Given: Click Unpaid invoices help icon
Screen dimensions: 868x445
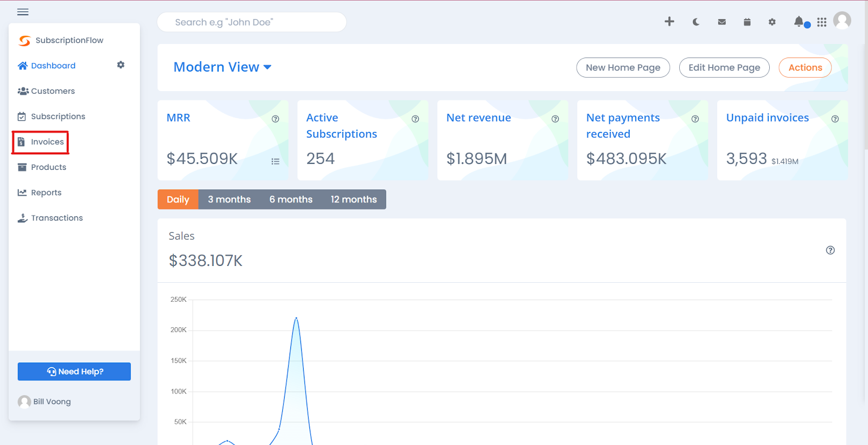Looking at the screenshot, I should [835, 119].
